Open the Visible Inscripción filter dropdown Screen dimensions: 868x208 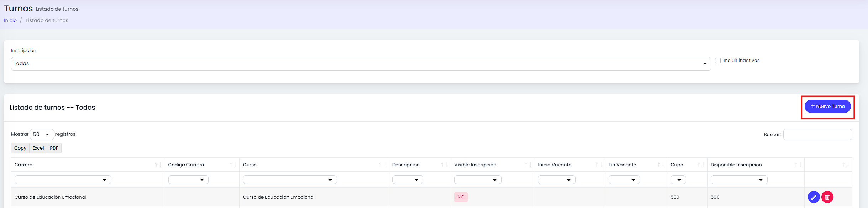478,180
